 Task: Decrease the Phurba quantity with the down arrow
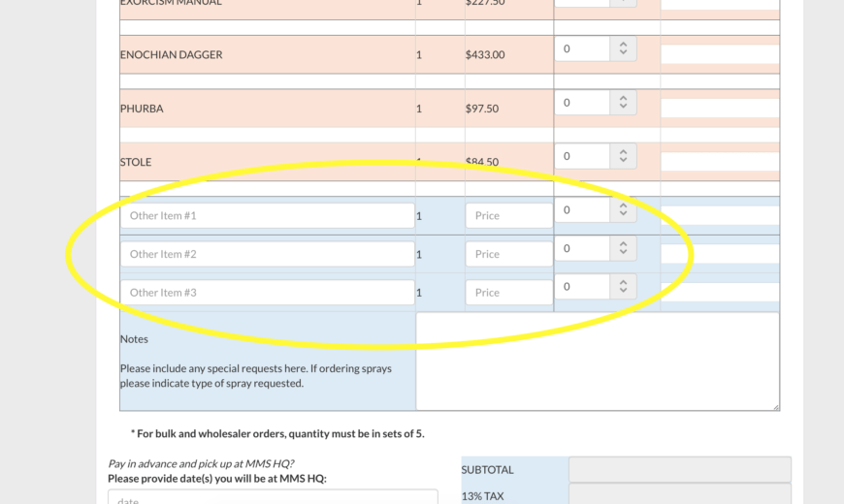tap(623, 108)
